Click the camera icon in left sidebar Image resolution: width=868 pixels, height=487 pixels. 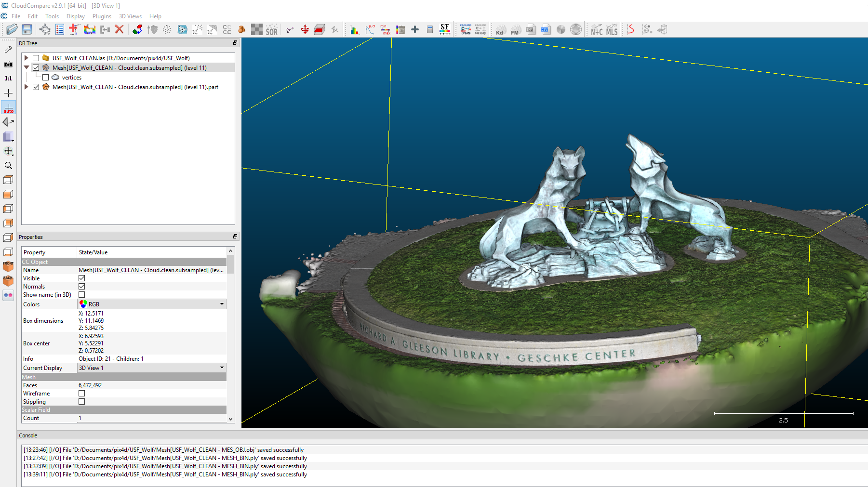(x=8, y=64)
